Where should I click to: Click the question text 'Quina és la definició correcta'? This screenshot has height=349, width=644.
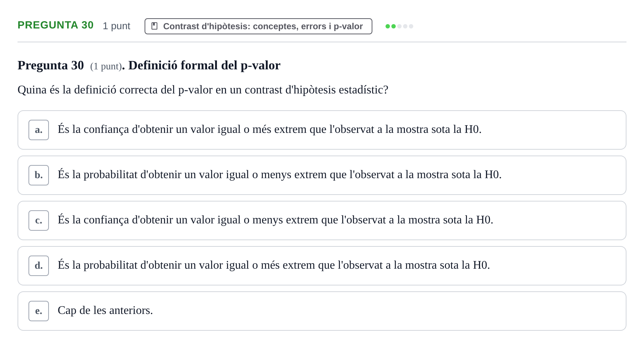tap(203, 90)
